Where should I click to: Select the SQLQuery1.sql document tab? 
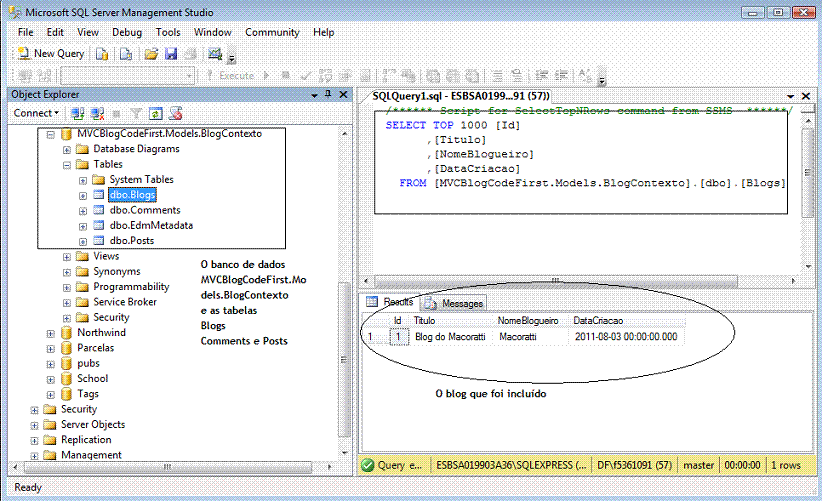coord(460,96)
